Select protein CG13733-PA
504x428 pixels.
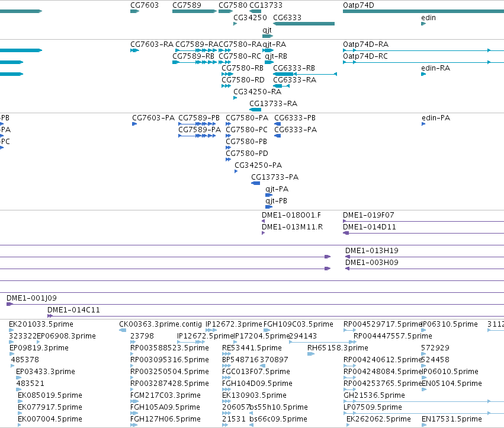click(x=275, y=177)
